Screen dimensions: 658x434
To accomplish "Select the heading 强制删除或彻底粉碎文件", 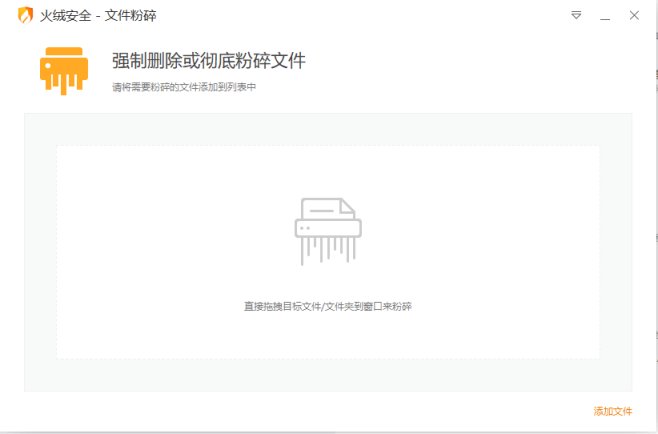I will click(x=209, y=61).
